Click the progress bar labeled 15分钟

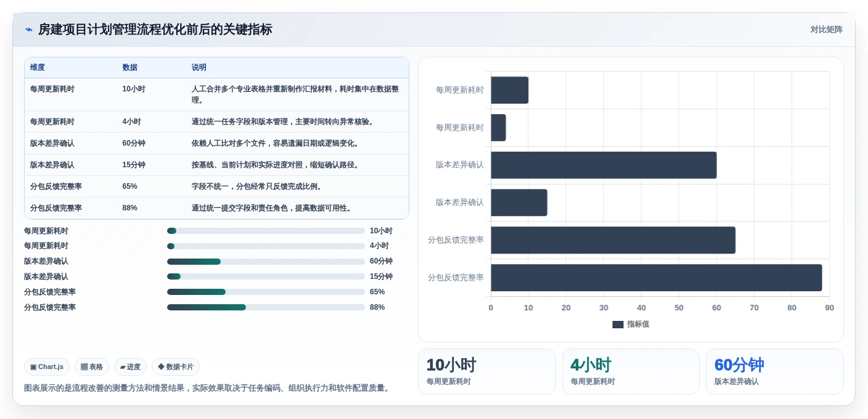(266, 276)
